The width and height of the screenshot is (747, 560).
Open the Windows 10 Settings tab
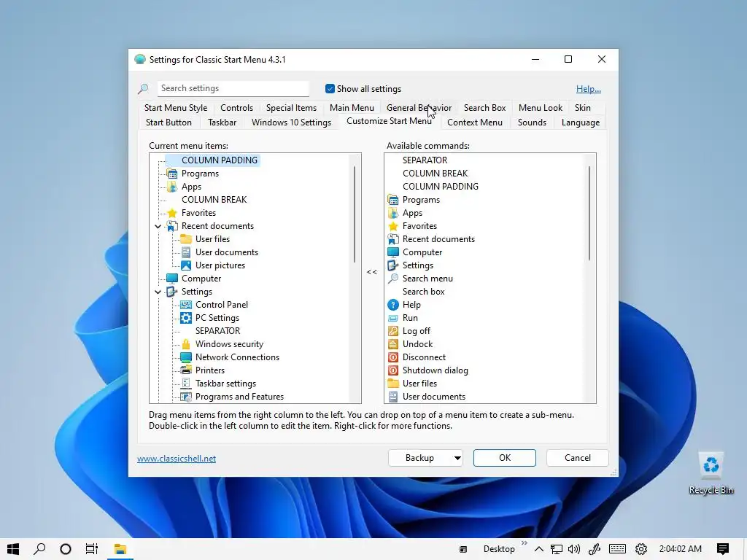click(291, 122)
